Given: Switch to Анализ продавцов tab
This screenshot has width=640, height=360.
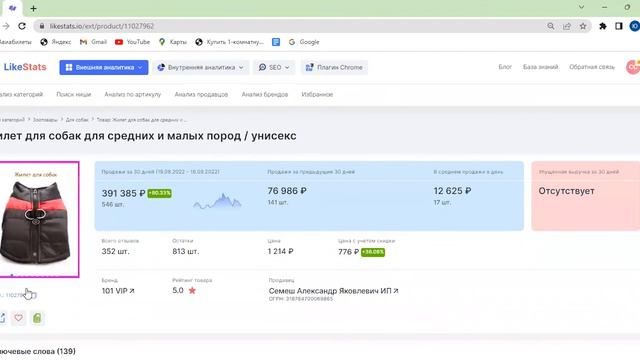Looking at the screenshot, I should coord(201,94).
